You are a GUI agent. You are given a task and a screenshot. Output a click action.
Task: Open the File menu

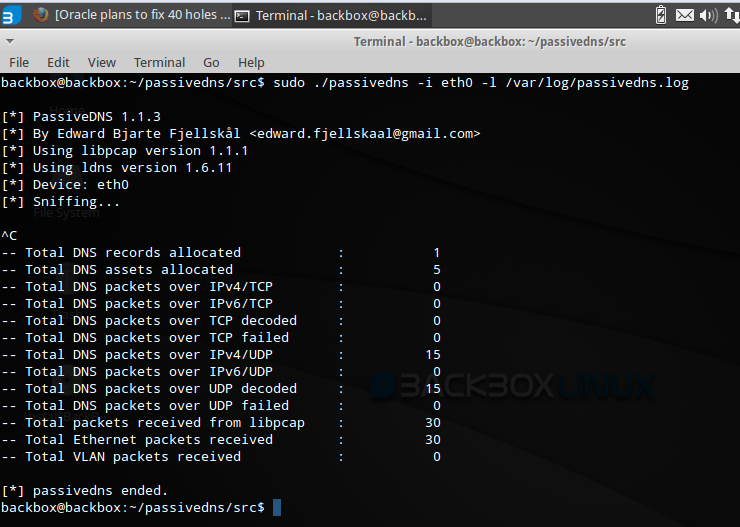[19, 62]
